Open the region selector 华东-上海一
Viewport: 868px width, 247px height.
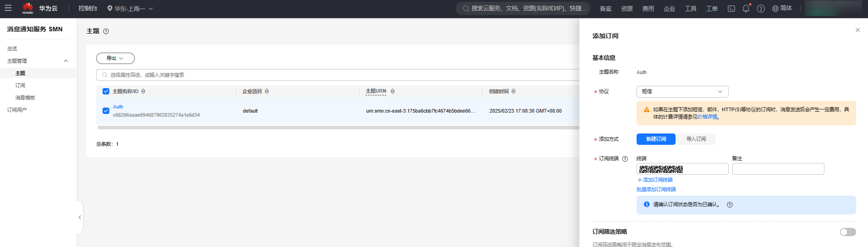(x=130, y=9)
